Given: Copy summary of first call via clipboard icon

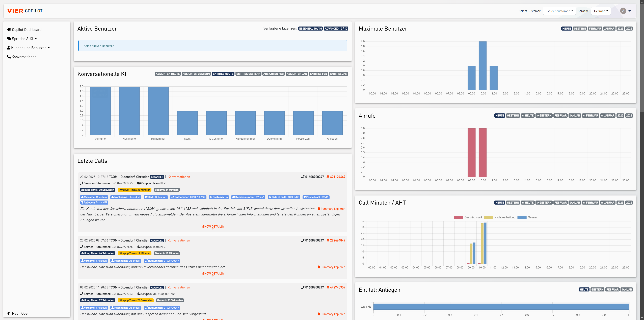Looking at the screenshot, I should pos(319,209).
